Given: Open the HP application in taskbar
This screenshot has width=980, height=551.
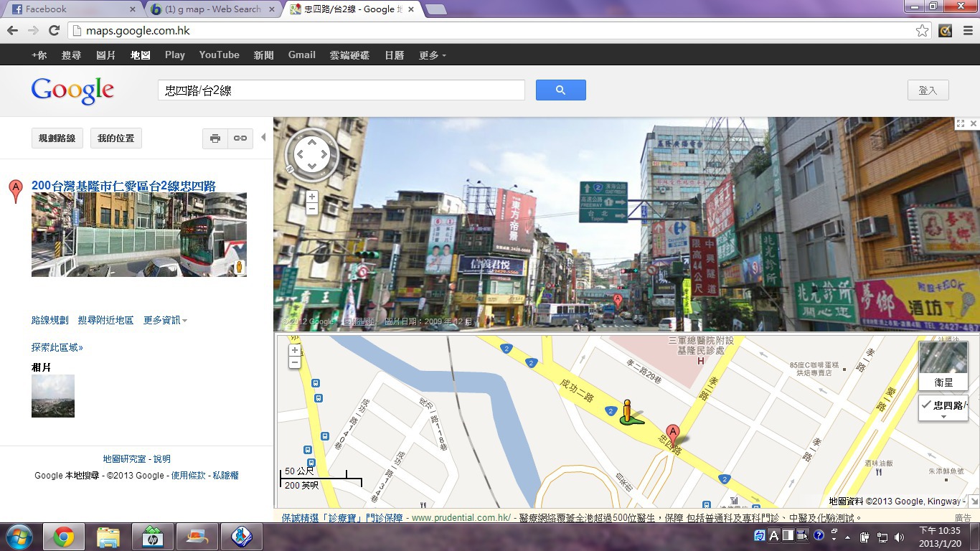Looking at the screenshot, I should [152, 537].
